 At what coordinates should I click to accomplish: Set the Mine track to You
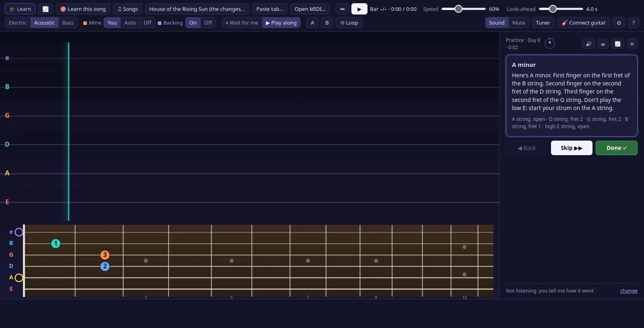click(112, 23)
